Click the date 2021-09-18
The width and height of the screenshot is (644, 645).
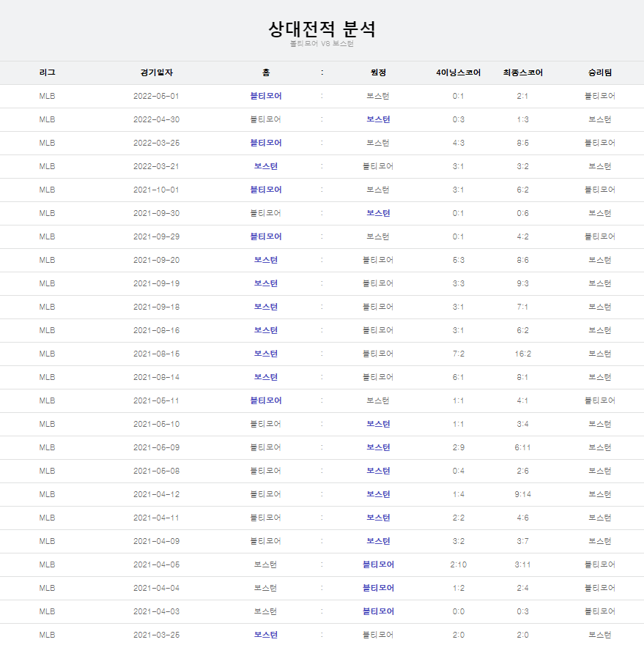coord(157,307)
